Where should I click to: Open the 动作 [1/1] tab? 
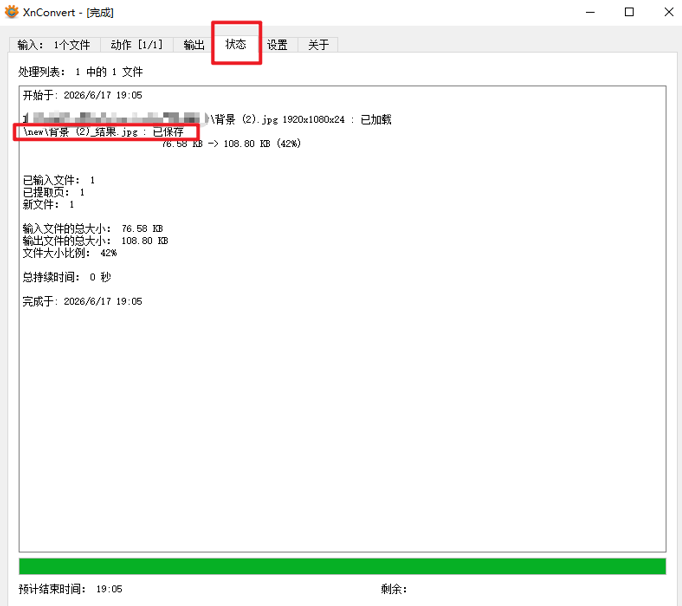point(137,45)
